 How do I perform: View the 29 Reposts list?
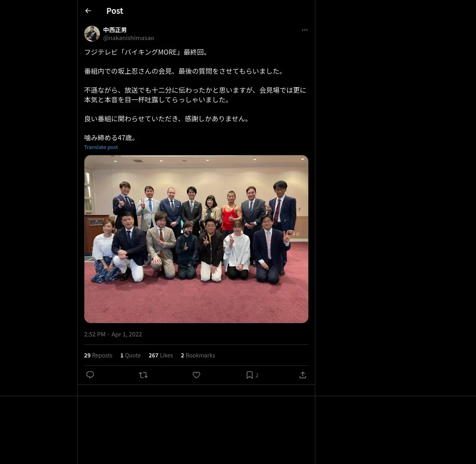98,355
